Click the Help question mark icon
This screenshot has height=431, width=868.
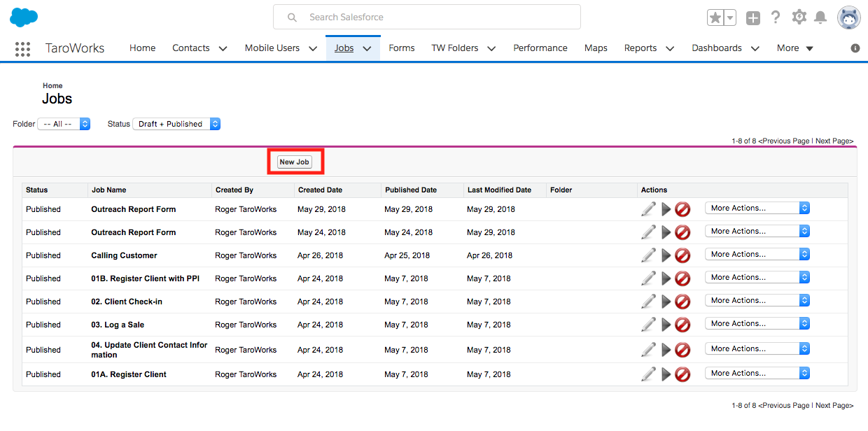[776, 17]
